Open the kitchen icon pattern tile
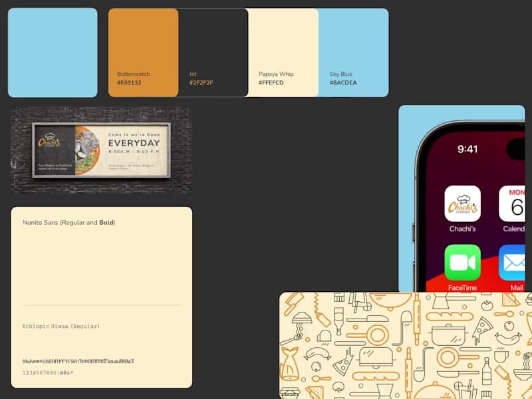This screenshot has height=399, width=532. pyautogui.click(x=406, y=345)
